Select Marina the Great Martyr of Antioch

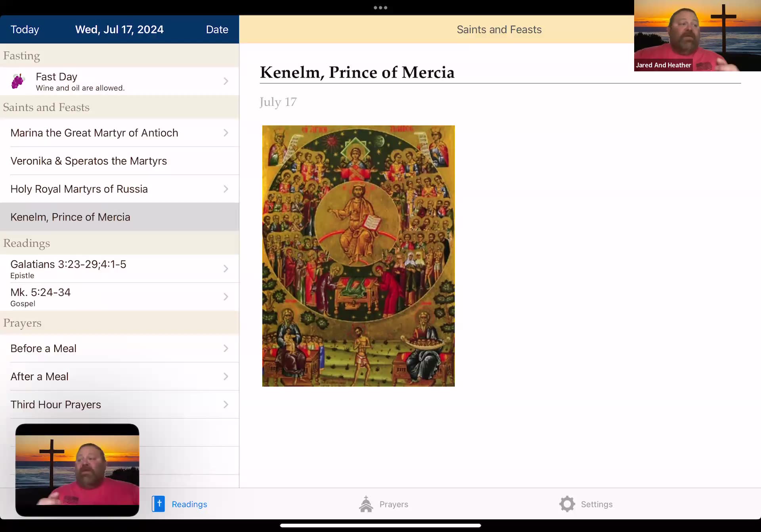point(119,133)
